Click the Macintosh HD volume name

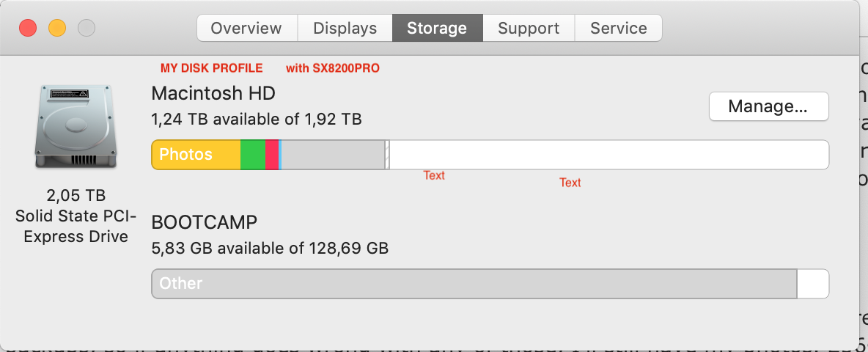tap(213, 93)
